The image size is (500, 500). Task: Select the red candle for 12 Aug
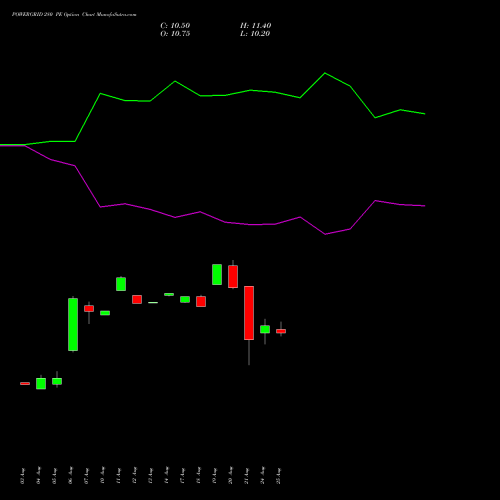click(137, 299)
